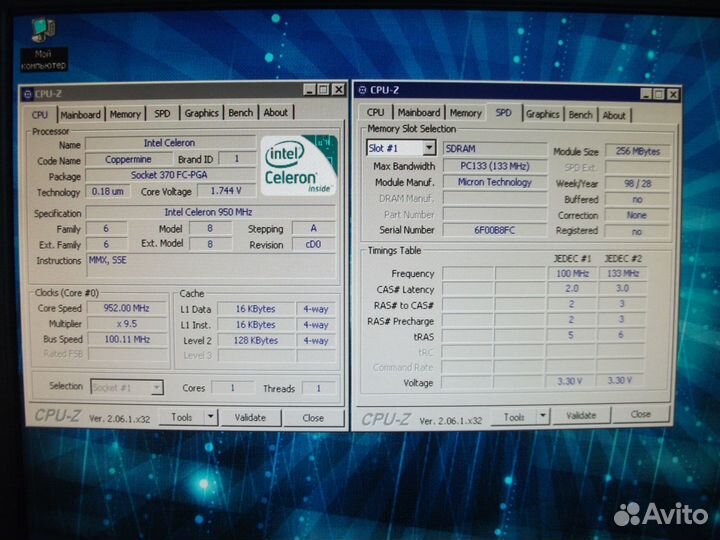Minimize the left CPU-Z window
The height and width of the screenshot is (540, 720).
tap(310, 90)
